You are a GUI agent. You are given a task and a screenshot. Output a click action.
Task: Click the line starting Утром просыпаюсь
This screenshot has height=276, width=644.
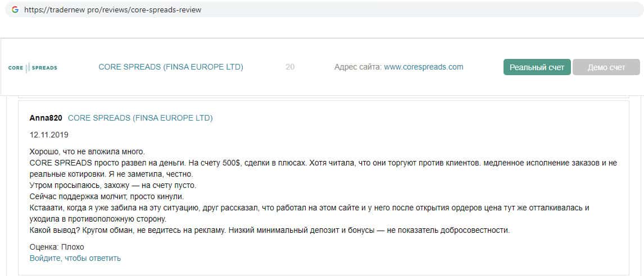(113, 185)
